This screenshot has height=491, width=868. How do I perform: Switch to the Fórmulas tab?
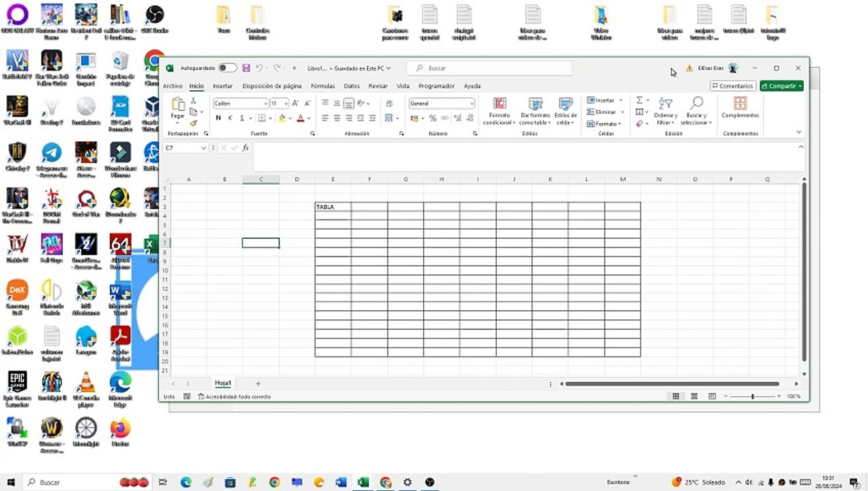(x=323, y=86)
